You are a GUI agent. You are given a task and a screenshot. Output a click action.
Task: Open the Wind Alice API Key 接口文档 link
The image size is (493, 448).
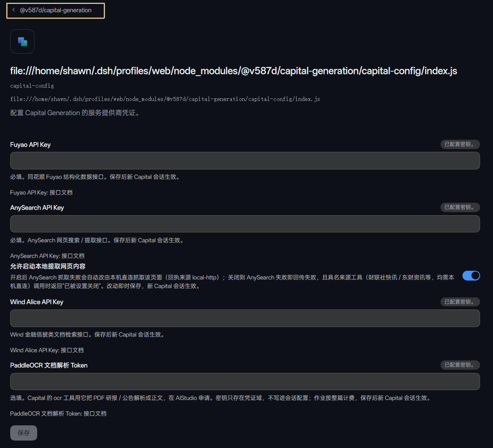coord(72,350)
